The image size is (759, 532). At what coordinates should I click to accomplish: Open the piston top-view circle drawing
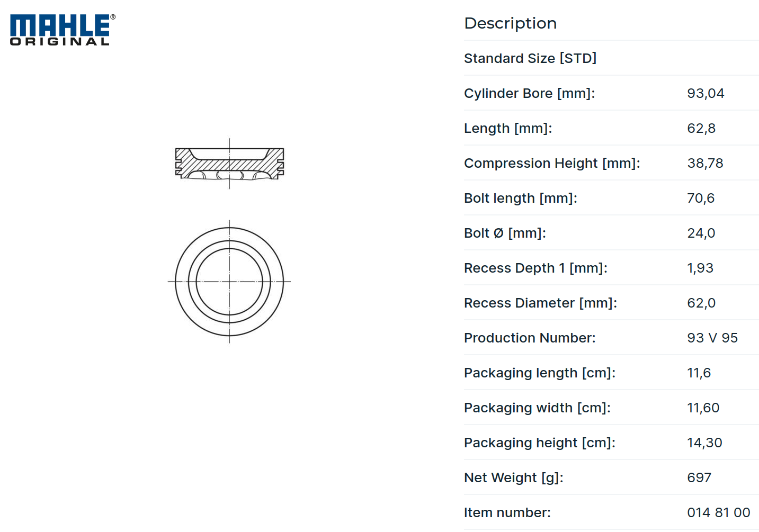229,282
